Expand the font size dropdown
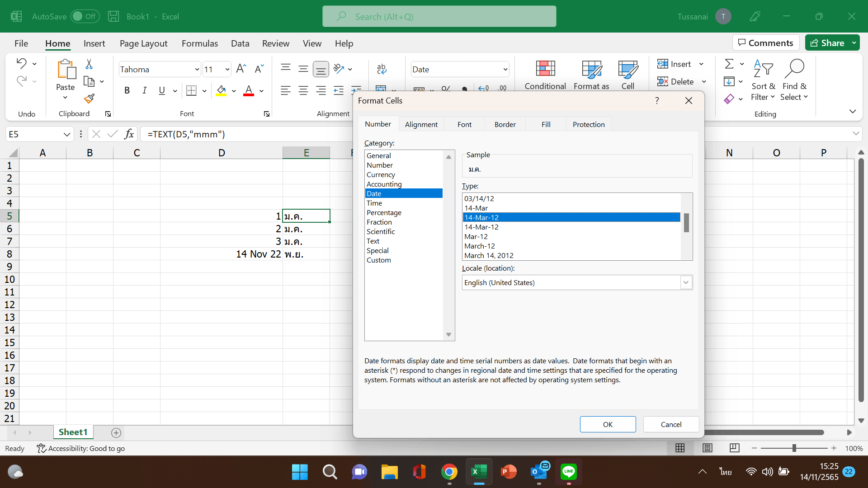Image resolution: width=868 pixels, height=488 pixels. pos(227,70)
